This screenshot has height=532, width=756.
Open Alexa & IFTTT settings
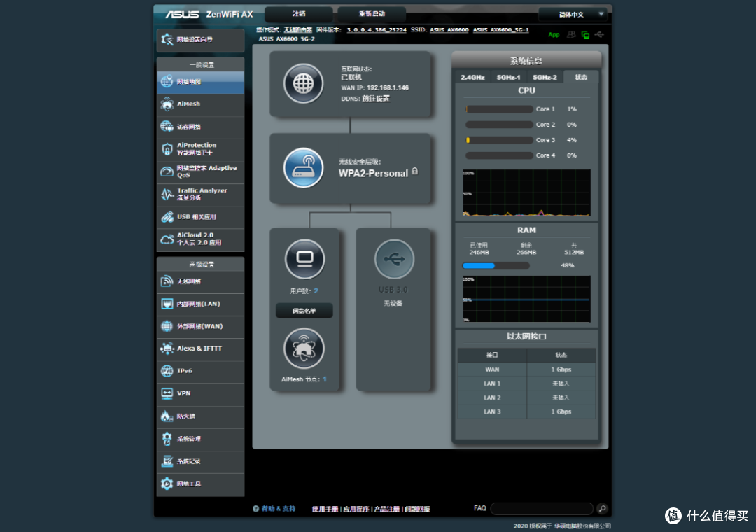click(200, 349)
